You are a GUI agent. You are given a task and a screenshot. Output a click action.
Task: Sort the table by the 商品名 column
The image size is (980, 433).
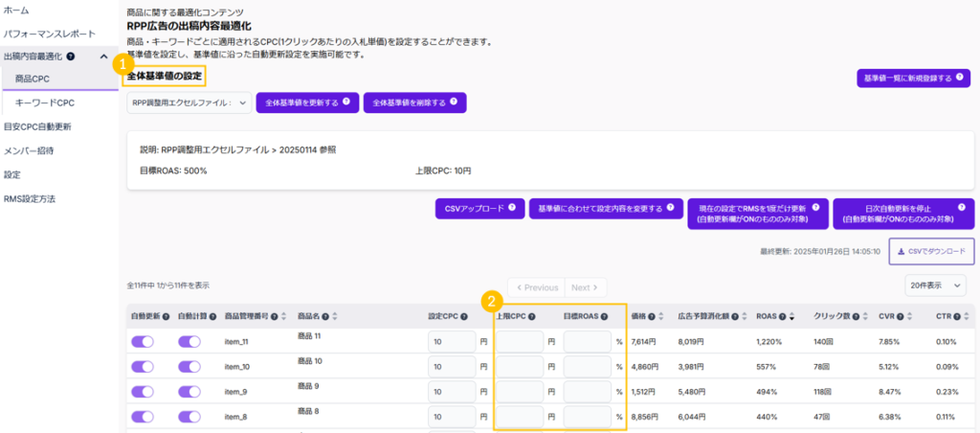334,316
